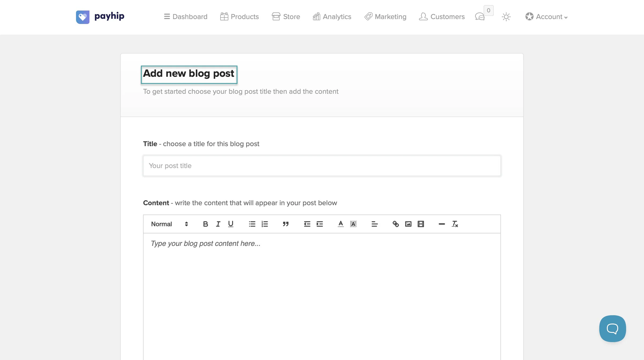644x360 pixels.
Task: Open the text alignment options
Action: [375, 224]
